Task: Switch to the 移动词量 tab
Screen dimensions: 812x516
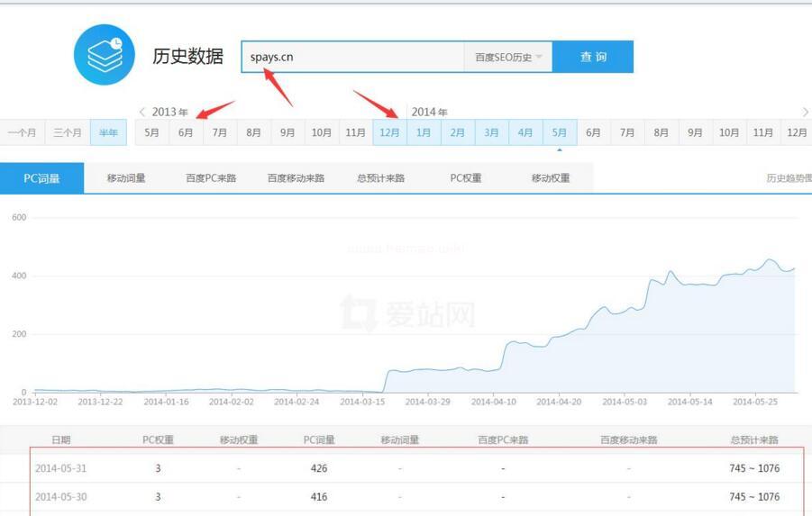Action: click(x=126, y=178)
